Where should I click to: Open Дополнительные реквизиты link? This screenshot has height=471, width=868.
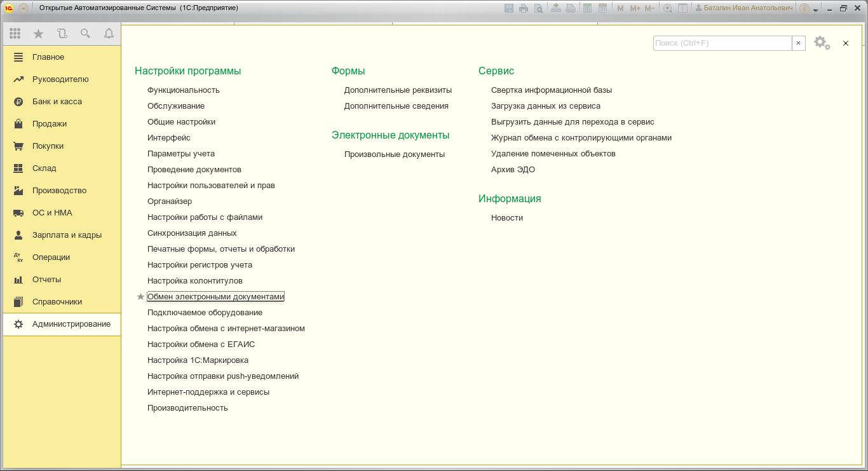click(x=398, y=90)
